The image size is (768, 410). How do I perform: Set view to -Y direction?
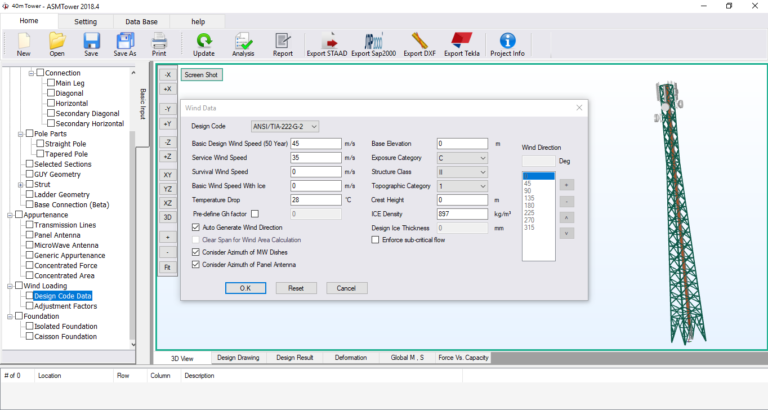coord(168,109)
